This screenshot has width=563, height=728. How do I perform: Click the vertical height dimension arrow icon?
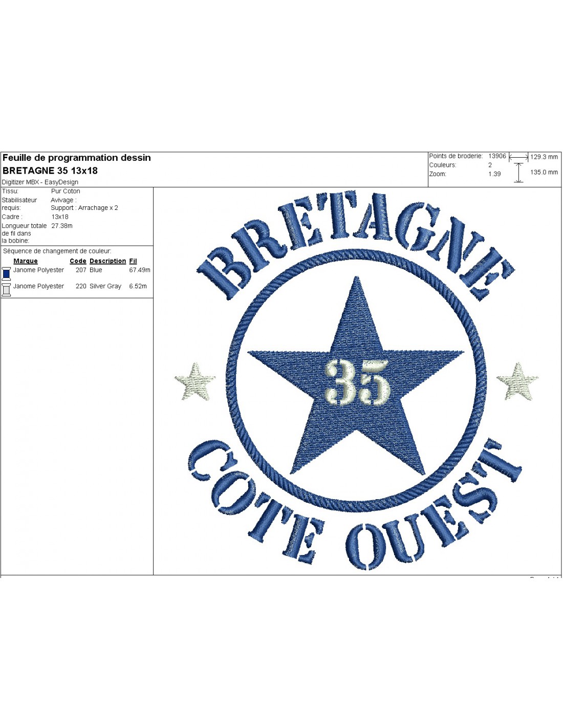pos(518,173)
